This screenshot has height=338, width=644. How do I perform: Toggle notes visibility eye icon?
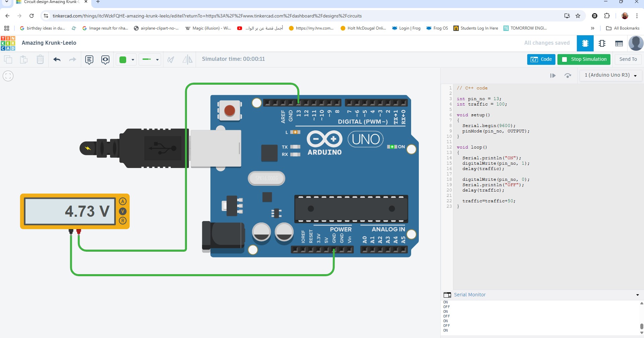[105, 60]
